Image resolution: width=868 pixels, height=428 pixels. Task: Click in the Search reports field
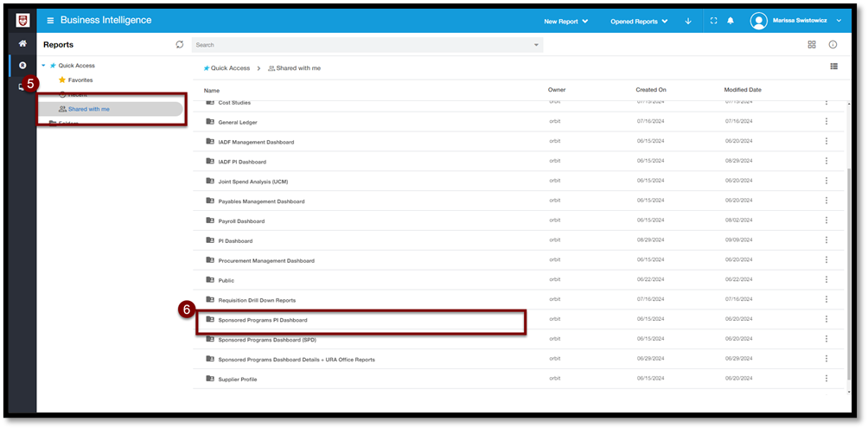coord(367,45)
